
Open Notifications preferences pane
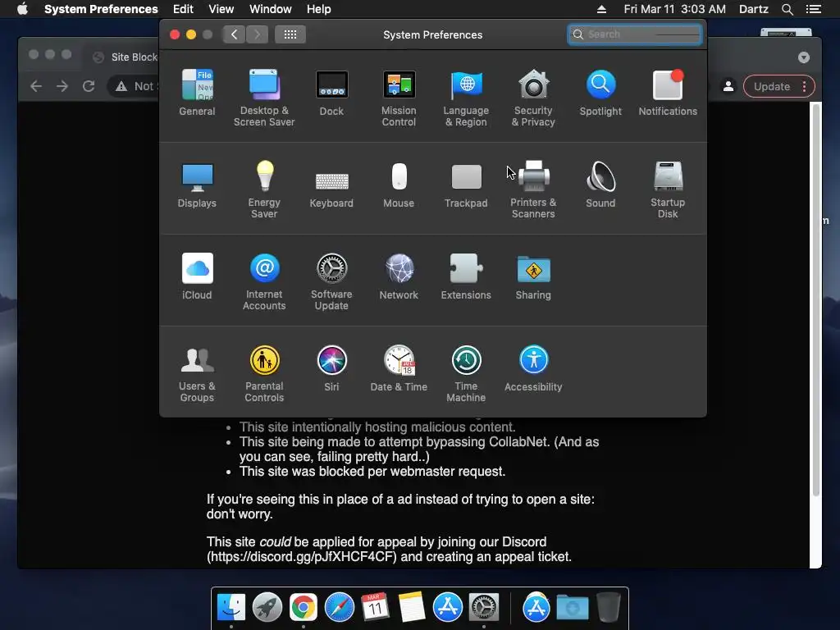pos(668,92)
